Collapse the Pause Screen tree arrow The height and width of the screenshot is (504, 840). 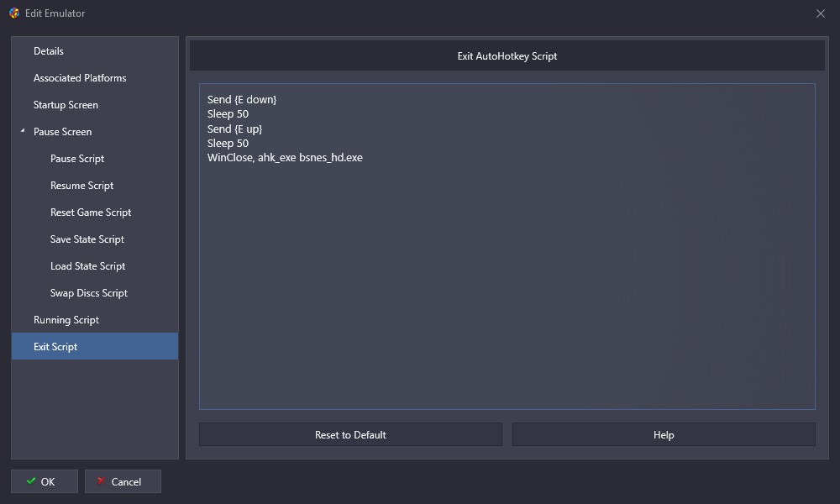pyautogui.click(x=23, y=131)
